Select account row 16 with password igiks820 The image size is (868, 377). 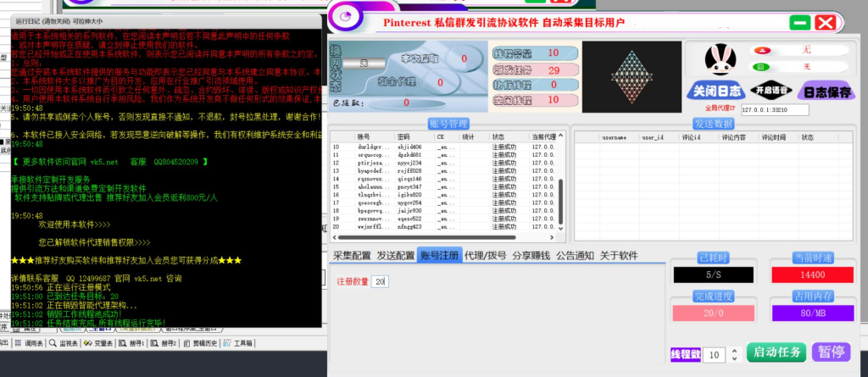point(443,195)
